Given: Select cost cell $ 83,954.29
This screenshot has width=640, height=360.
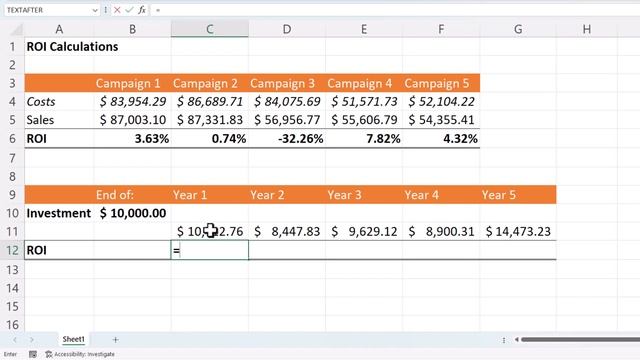Looking at the screenshot, I should click(x=133, y=102).
